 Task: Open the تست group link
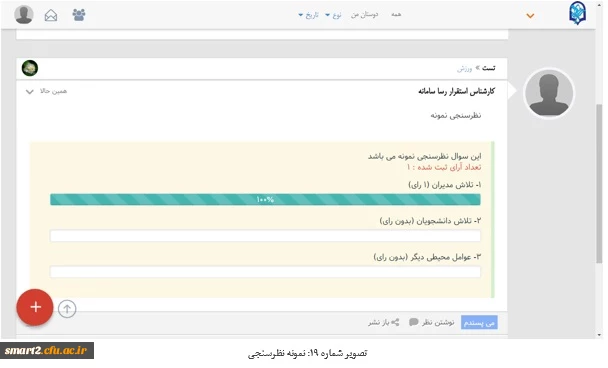[x=489, y=68]
